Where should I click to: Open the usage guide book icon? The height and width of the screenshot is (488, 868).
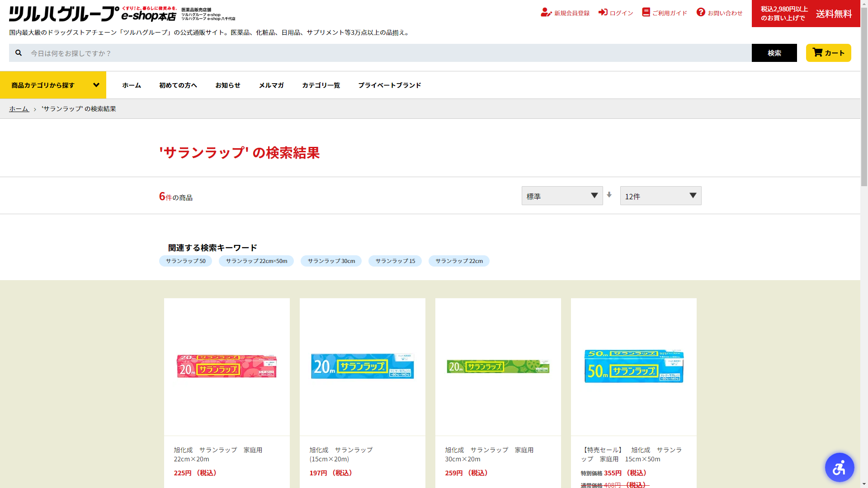pos(646,12)
